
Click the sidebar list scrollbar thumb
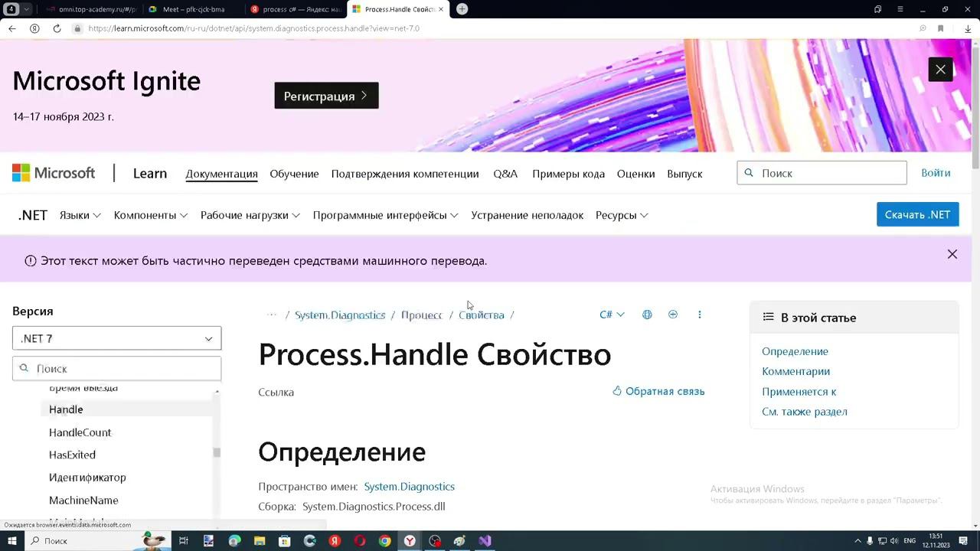217,452
